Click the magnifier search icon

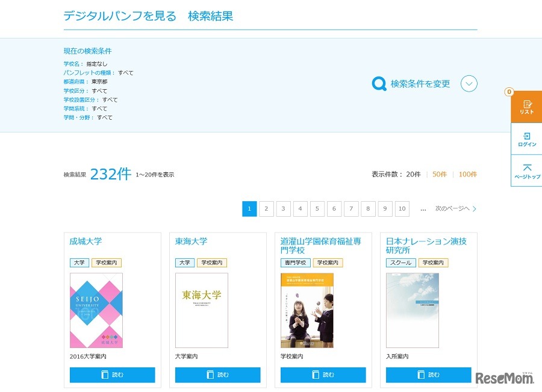(379, 84)
